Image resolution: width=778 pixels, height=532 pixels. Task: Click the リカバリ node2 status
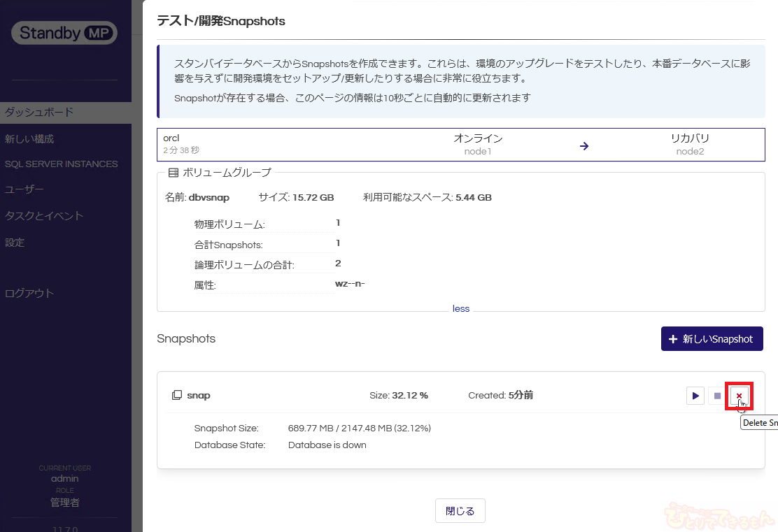(690, 144)
